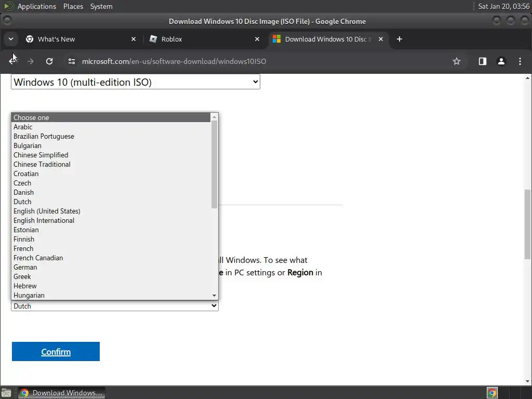Viewport: 532px width, 399px height.
Task: Select Croatian option
Action: 111,174
